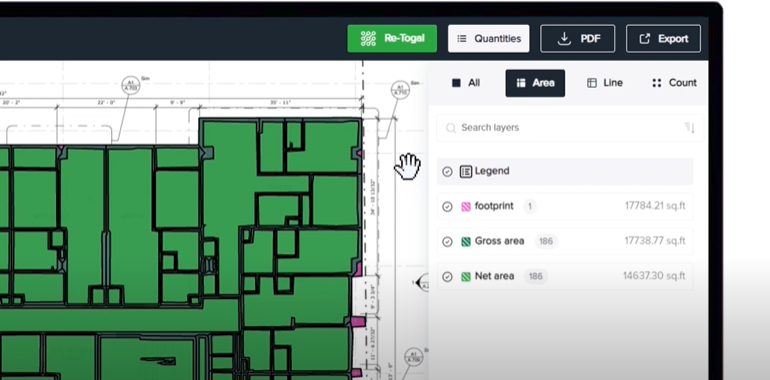
Task: Click the Export button
Action: [663, 38]
